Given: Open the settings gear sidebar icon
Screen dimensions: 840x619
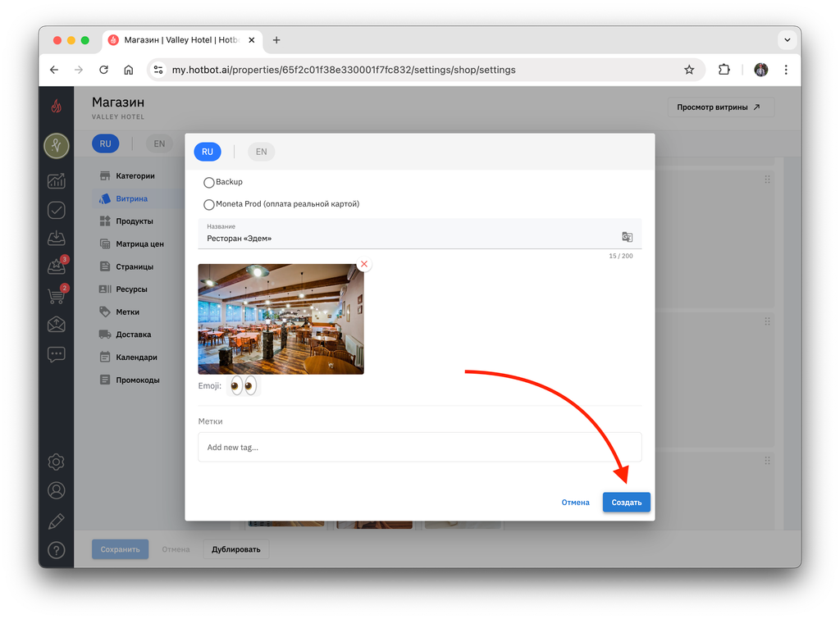Looking at the screenshot, I should coord(57,462).
